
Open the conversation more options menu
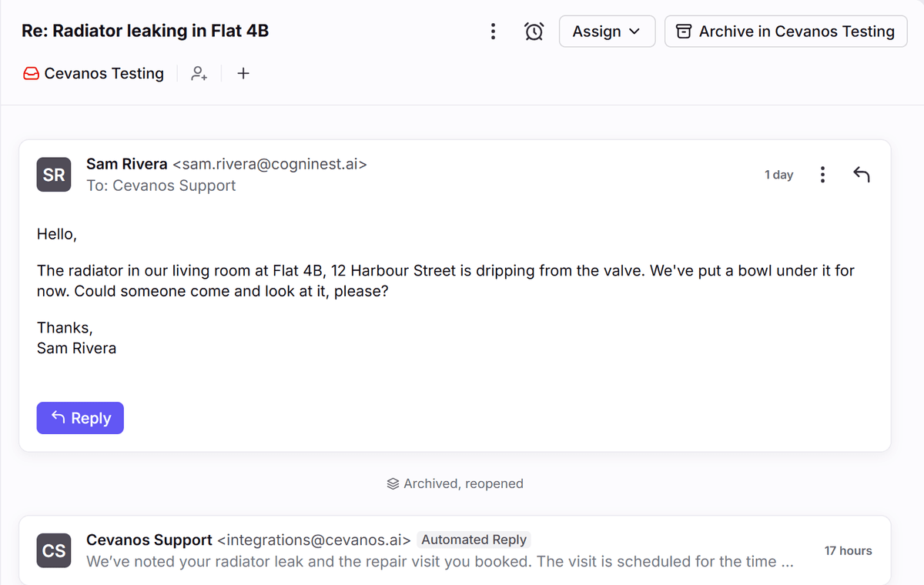point(493,32)
